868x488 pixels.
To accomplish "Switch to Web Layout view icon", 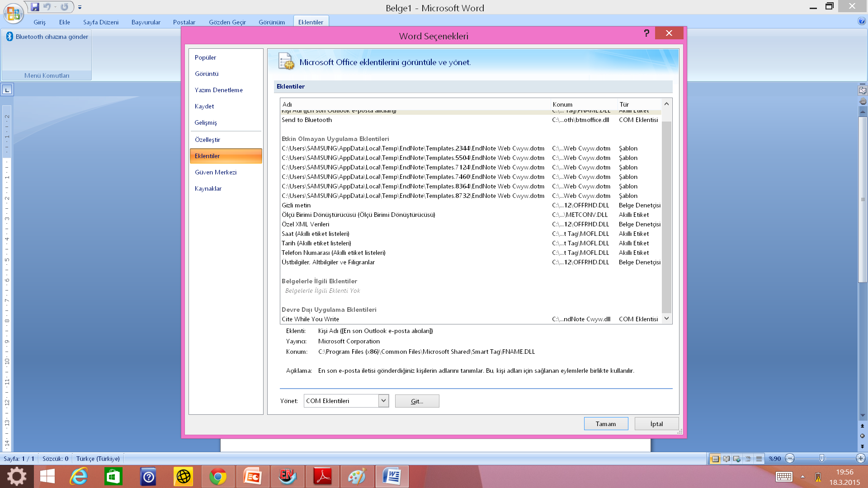I will click(737, 459).
